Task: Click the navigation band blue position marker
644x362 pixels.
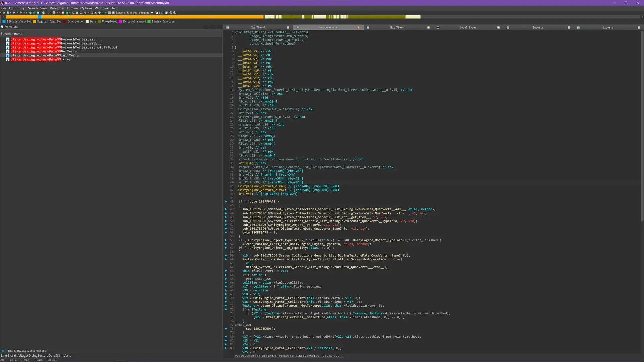Action: tap(39, 17)
